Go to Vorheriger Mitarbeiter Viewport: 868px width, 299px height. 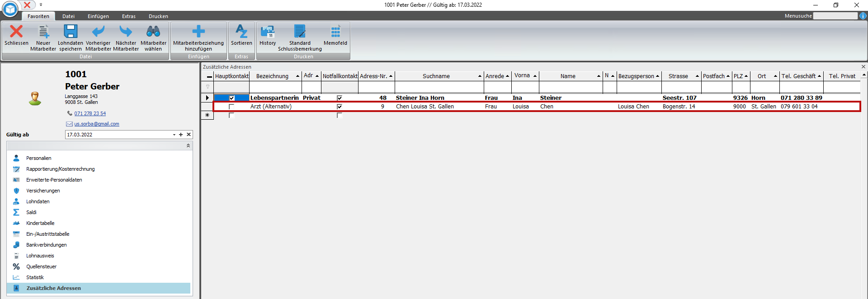[98, 32]
